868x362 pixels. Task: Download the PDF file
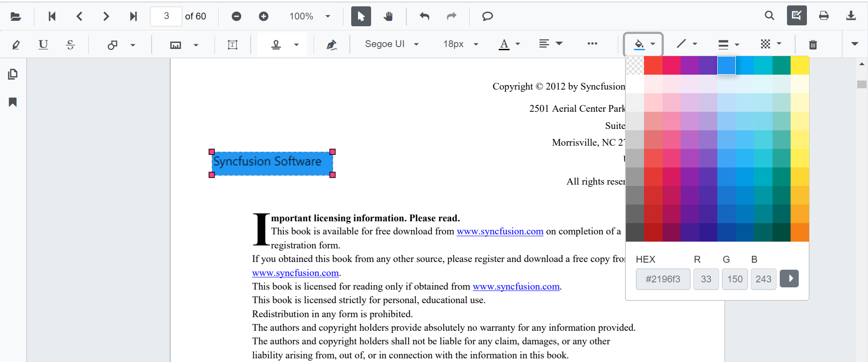coord(851,15)
